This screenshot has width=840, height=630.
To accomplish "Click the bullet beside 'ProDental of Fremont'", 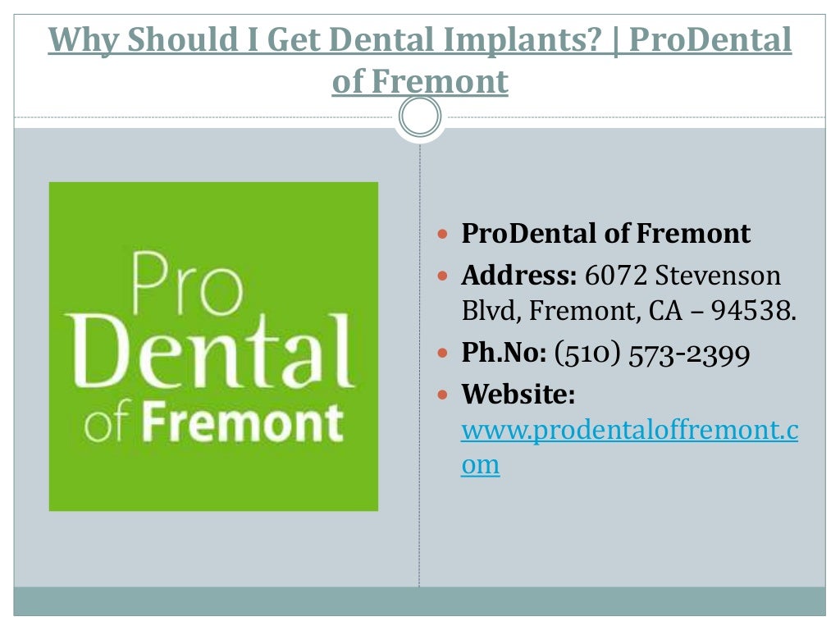I will coord(442,234).
